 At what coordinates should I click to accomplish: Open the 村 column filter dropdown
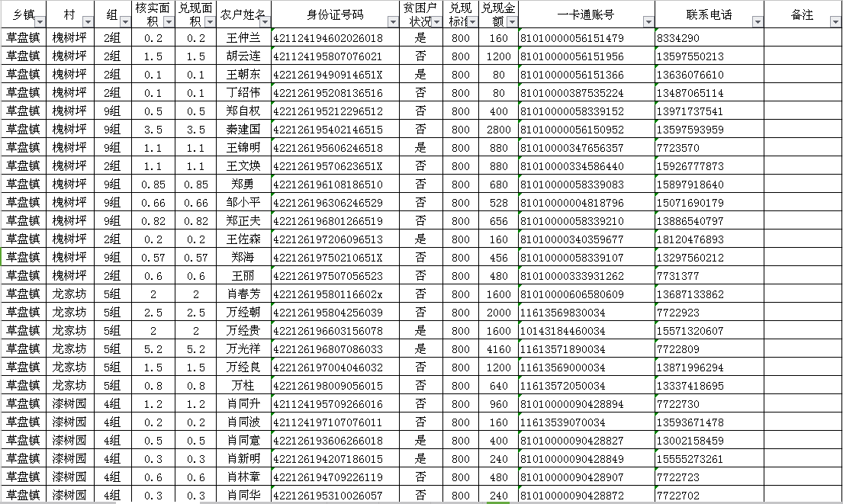click(88, 22)
